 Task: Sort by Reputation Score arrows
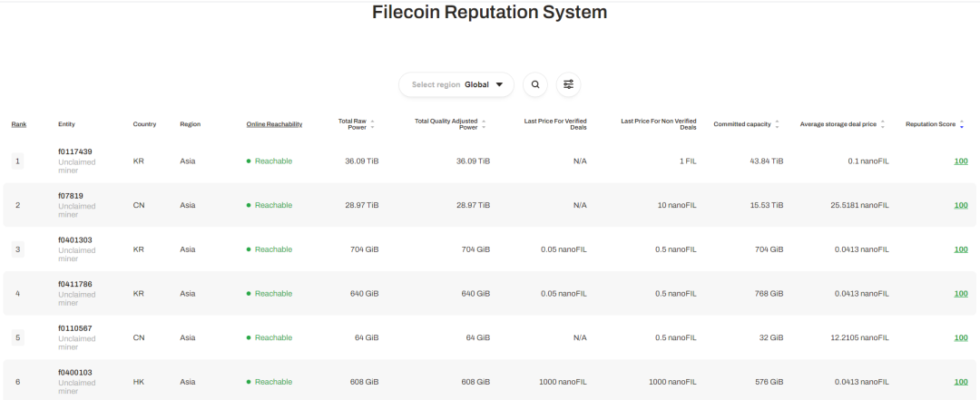[x=963, y=124]
